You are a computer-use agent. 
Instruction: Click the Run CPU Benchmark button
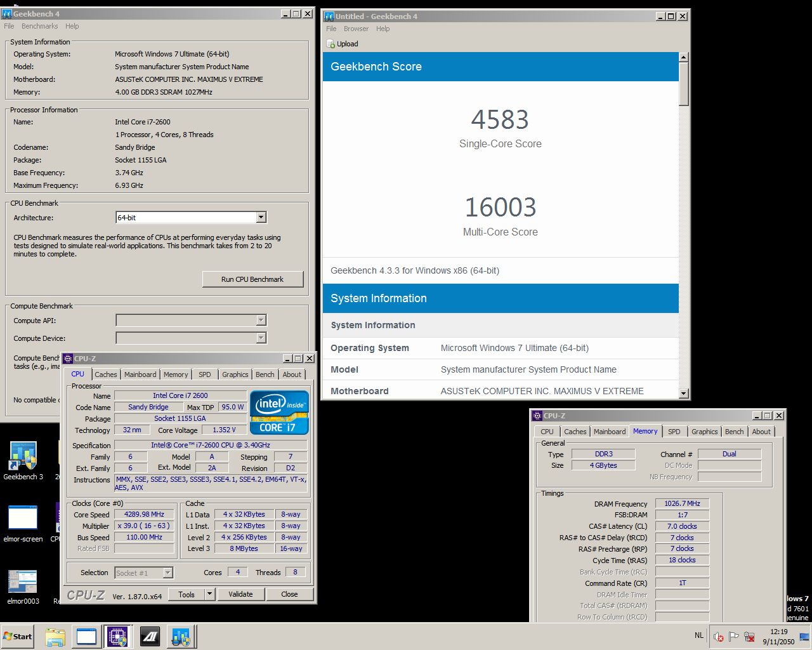pos(252,279)
